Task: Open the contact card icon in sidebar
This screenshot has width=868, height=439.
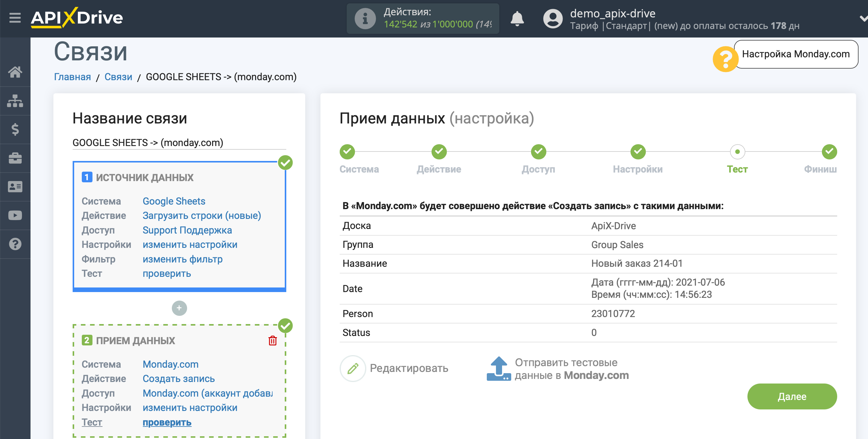Action: (15, 187)
